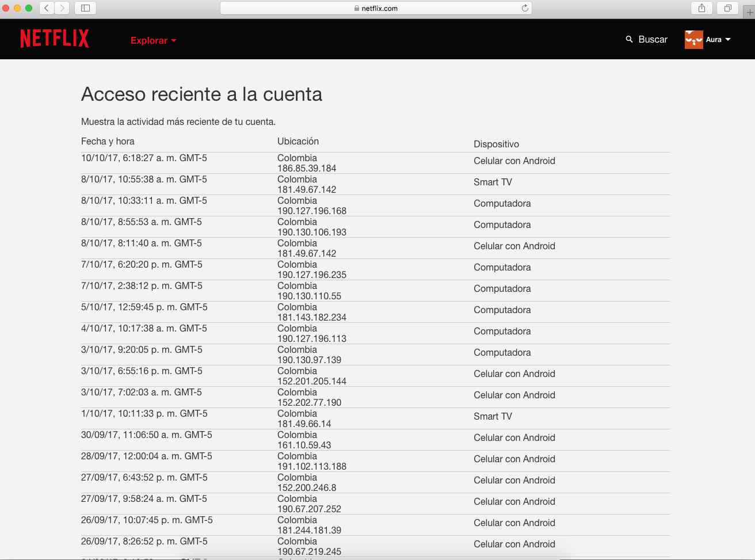The image size is (755, 560).
Task: Click the forward navigation arrow
Action: pos(62,8)
